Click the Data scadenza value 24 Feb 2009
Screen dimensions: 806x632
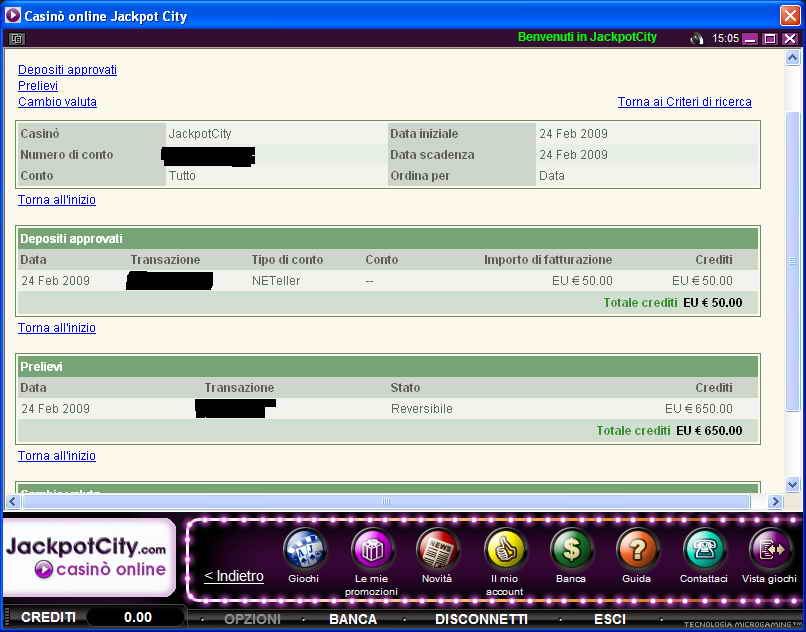[573, 155]
